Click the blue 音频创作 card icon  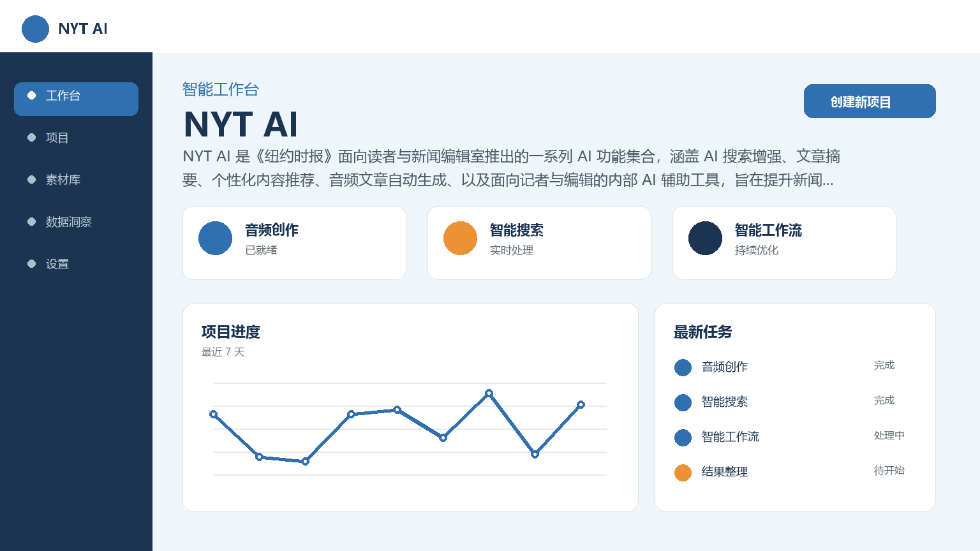click(x=215, y=238)
